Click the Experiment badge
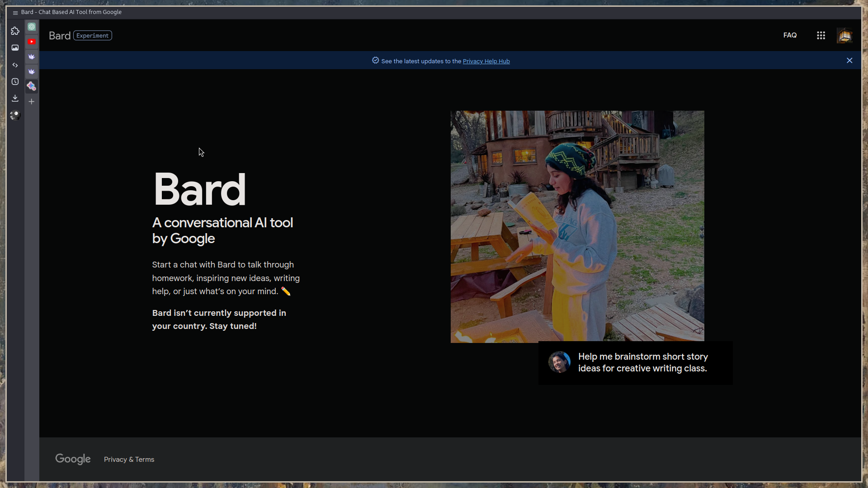Screen dimensions: 868x488 click(93, 36)
